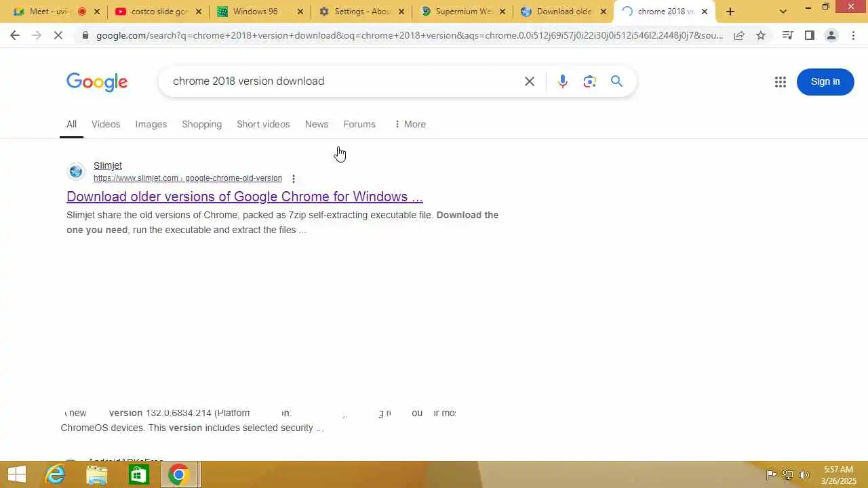Open the Store app from taskbar
The height and width of the screenshot is (488, 868).
[138, 474]
